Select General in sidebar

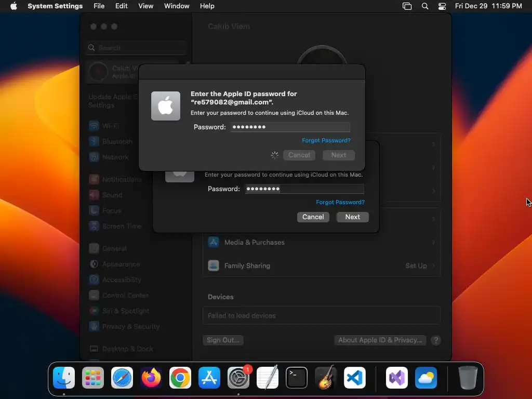click(108, 249)
